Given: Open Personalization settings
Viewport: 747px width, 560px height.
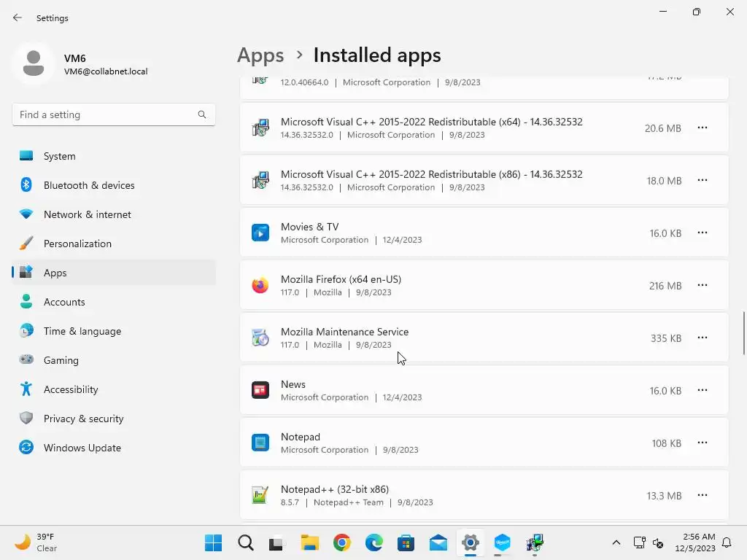Looking at the screenshot, I should (113, 244).
